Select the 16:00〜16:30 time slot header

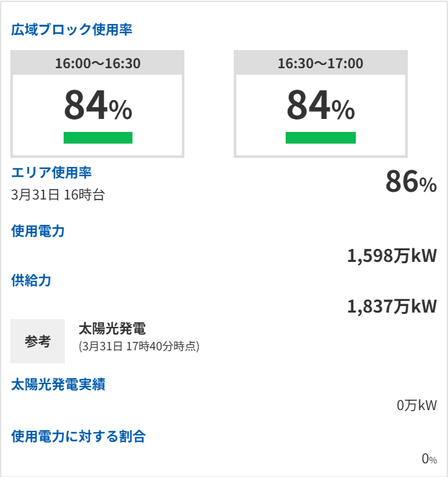click(x=97, y=63)
